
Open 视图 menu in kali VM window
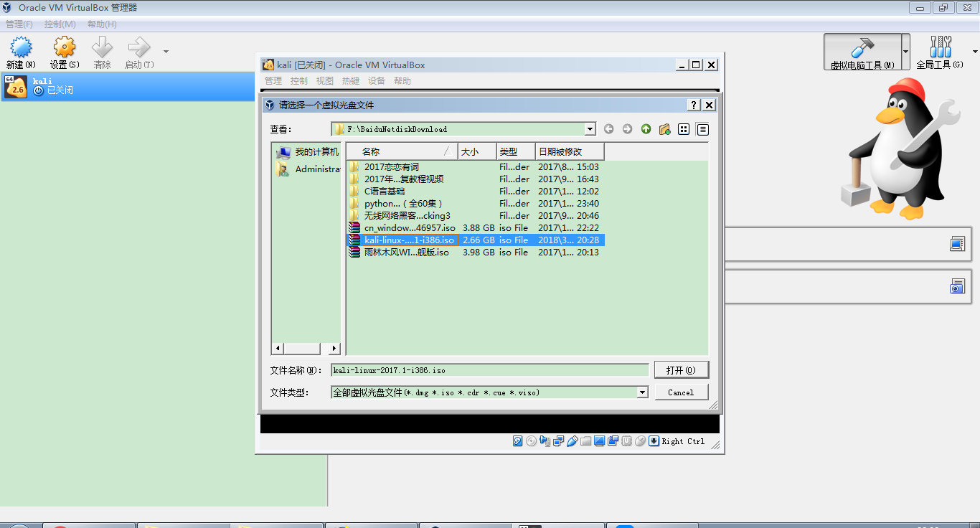coord(325,81)
